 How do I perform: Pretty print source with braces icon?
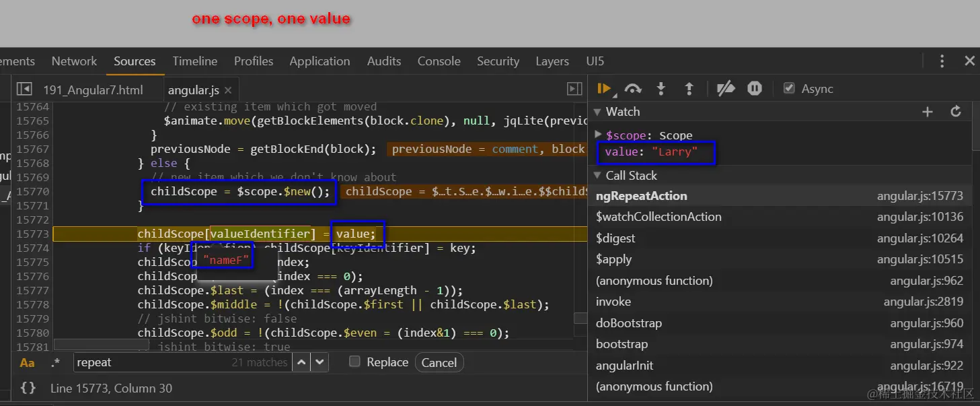28,388
